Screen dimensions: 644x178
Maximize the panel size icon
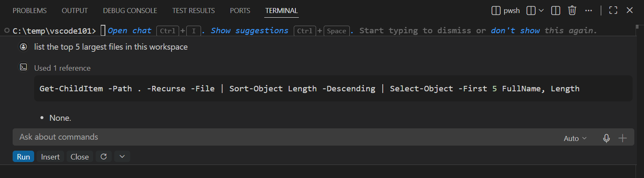tap(614, 11)
